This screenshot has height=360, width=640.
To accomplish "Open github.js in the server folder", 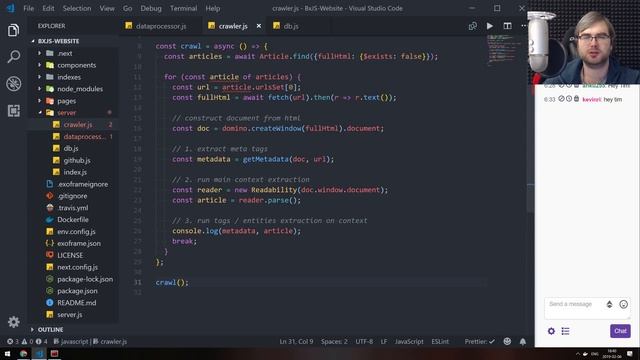I will [x=77, y=160].
